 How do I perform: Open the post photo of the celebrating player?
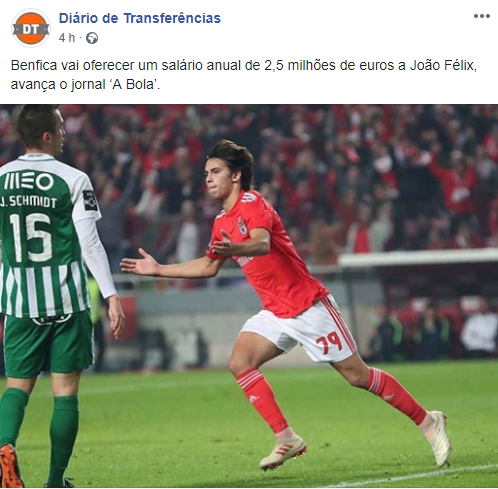tap(249, 296)
